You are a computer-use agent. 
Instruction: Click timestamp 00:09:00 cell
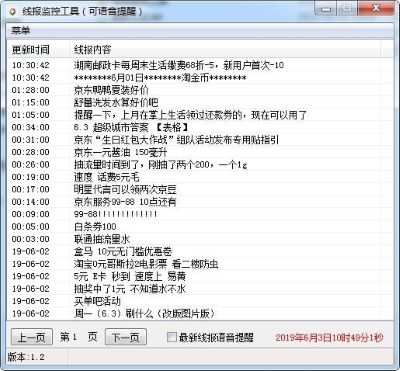pyautogui.click(x=31, y=214)
